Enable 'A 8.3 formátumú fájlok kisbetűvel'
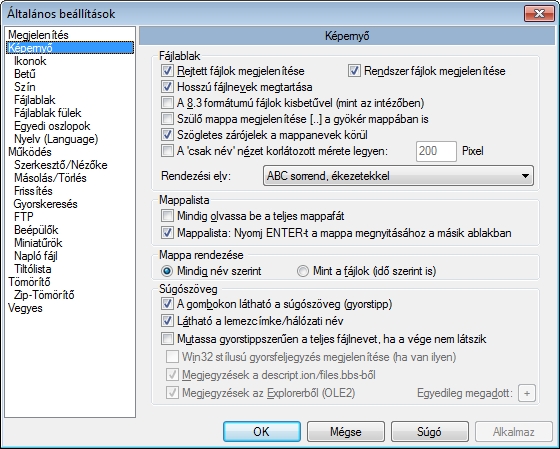Screen dimensions: 560x449 point(167,103)
